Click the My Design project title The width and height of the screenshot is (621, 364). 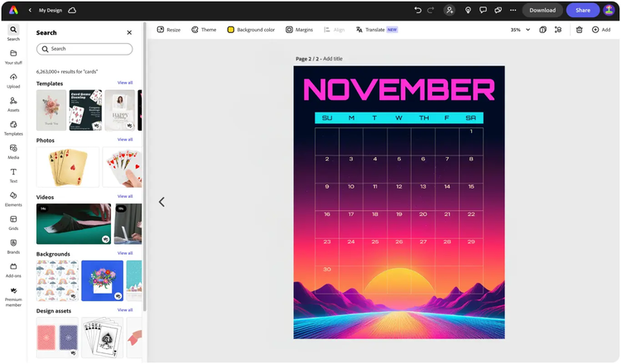(x=51, y=10)
